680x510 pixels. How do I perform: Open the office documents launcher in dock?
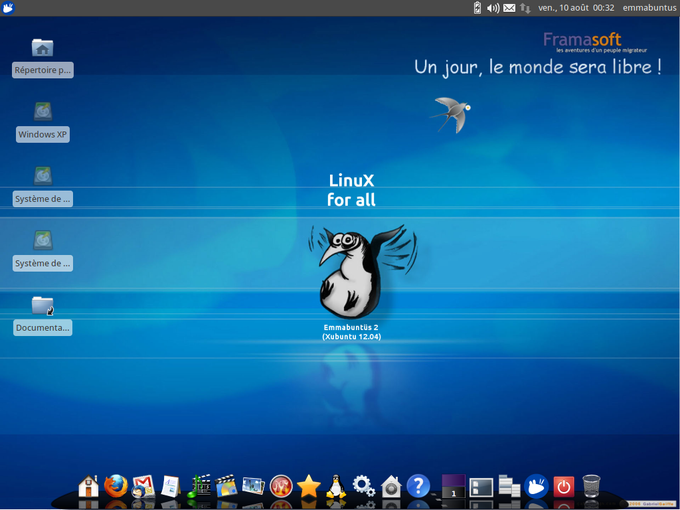(x=171, y=486)
